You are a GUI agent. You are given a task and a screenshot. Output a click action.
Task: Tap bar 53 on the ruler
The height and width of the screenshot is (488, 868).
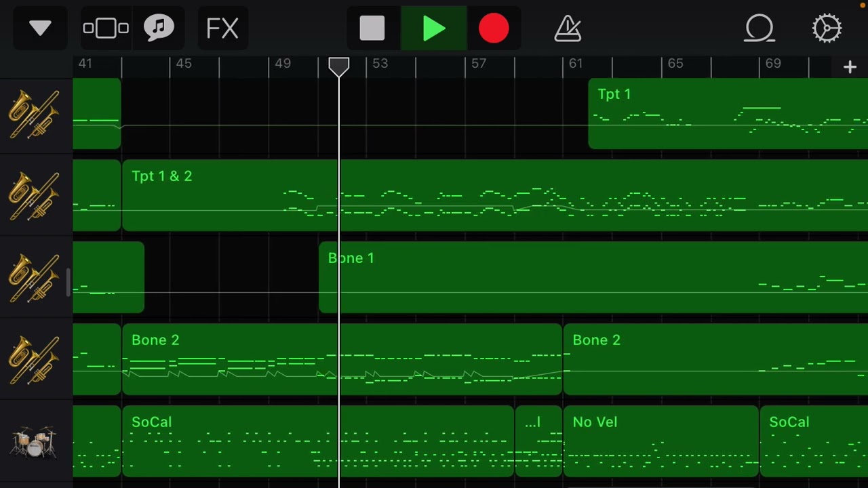click(380, 64)
